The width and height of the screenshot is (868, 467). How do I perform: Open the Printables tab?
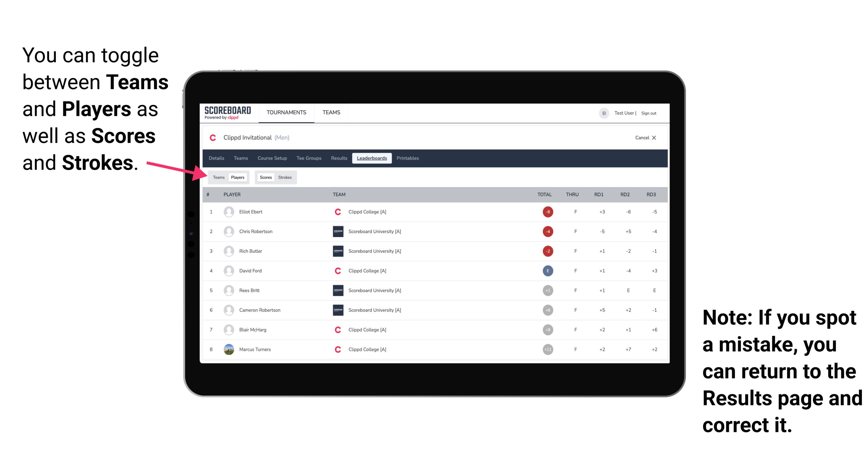click(408, 159)
